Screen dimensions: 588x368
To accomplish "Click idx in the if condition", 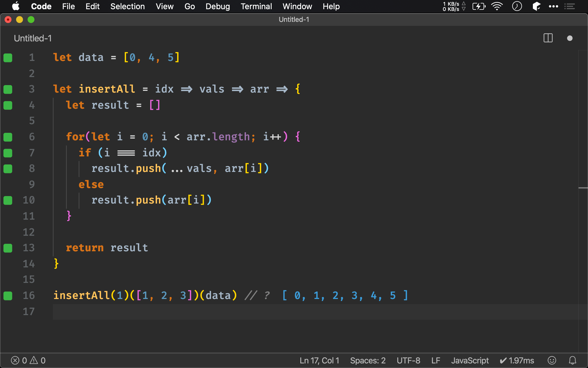I will click(151, 153).
